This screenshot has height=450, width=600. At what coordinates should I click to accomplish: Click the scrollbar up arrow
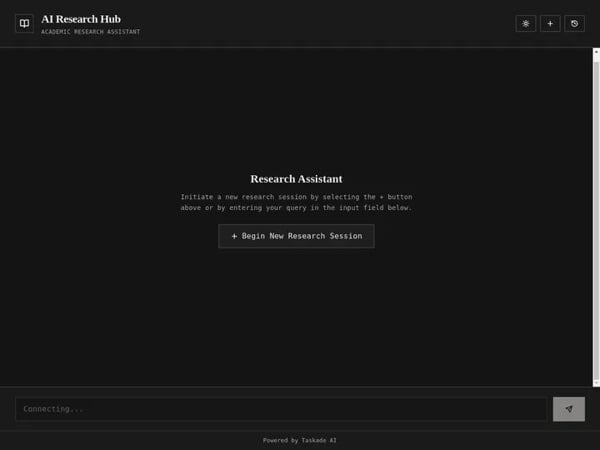point(596,52)
